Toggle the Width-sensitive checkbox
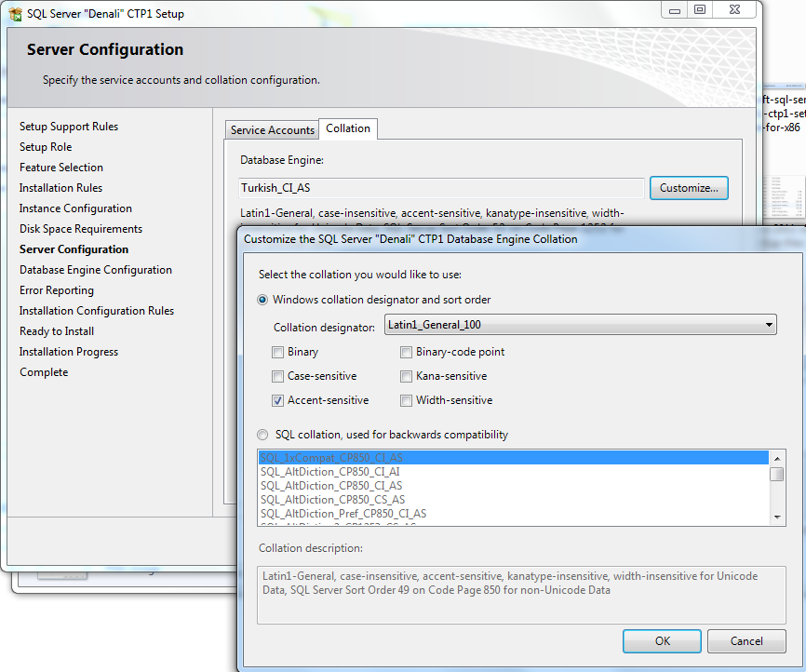This screenshot has width=806, height=672. click(406, 400)
